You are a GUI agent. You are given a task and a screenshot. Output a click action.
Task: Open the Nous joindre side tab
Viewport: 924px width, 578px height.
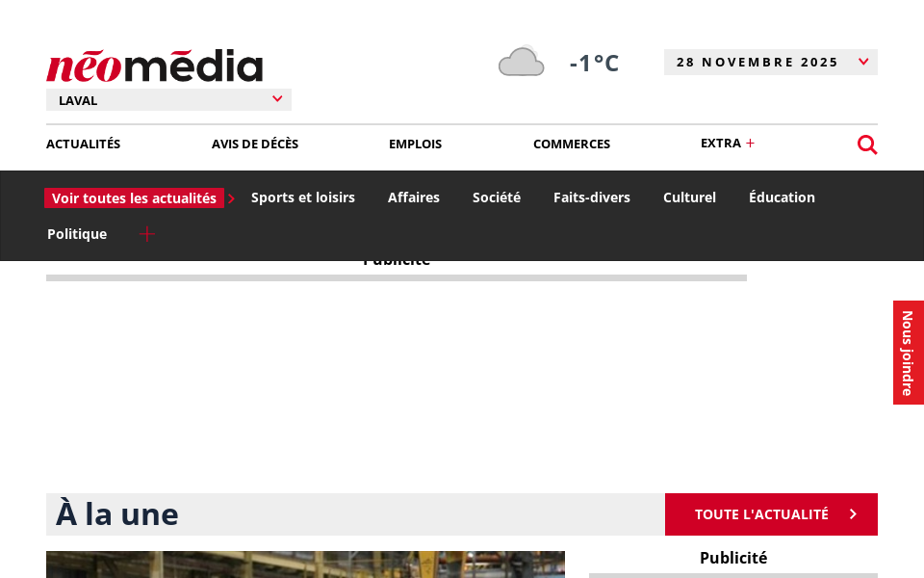(908, 353)
